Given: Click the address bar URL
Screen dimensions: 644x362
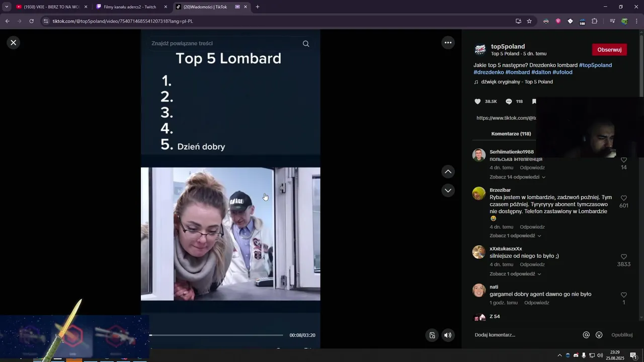Looking at the screenshot, I should 123,21.
